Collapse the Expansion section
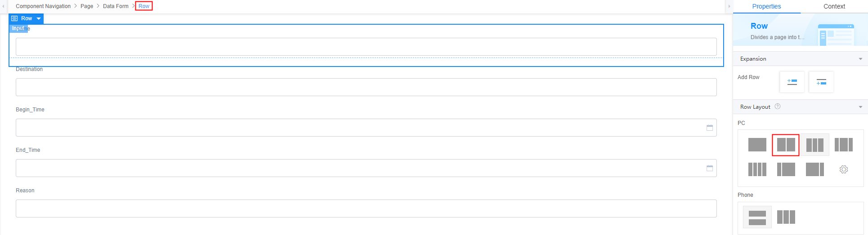The image size is (868, 235). [x=860, y=59]
